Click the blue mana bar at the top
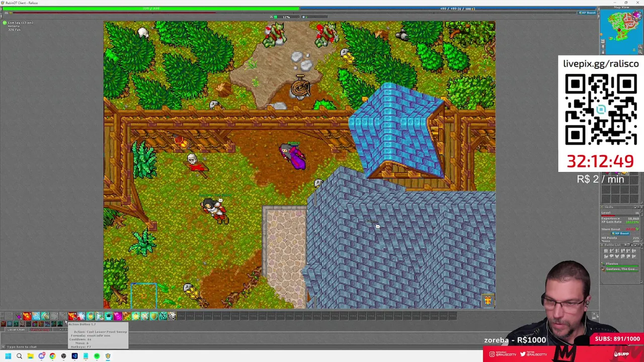This screenshot has height=362, width=644. pyautogui.click(x=449, y=9)
